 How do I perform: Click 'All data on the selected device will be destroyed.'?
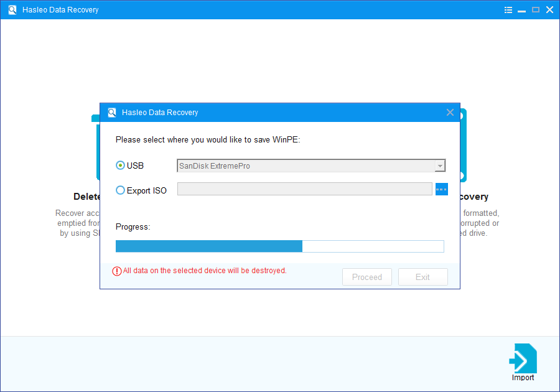[205, 271]
